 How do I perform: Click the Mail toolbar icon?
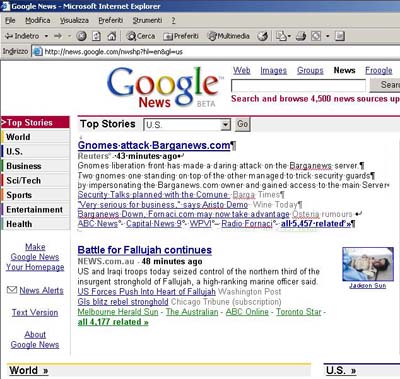point(281,36)
